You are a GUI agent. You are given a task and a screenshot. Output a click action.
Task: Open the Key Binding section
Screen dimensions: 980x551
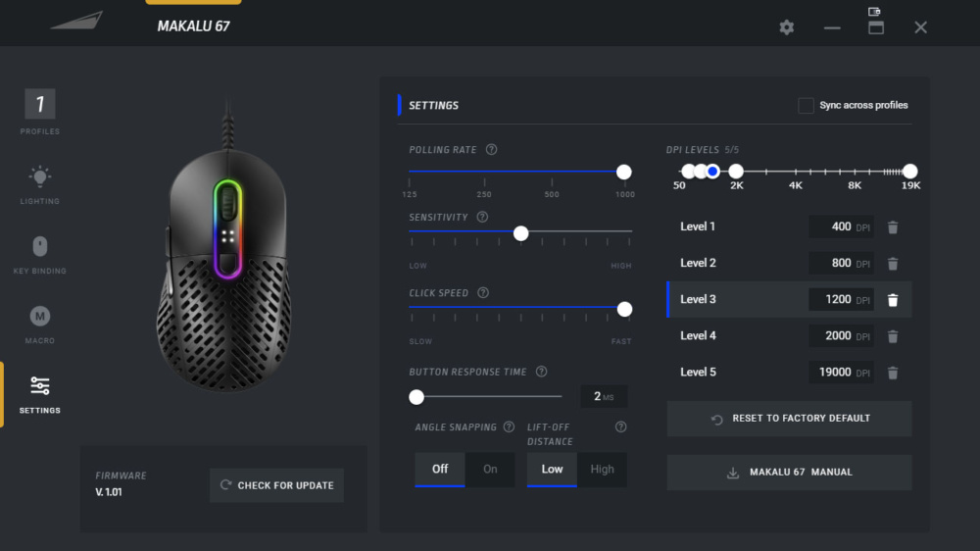40,255
